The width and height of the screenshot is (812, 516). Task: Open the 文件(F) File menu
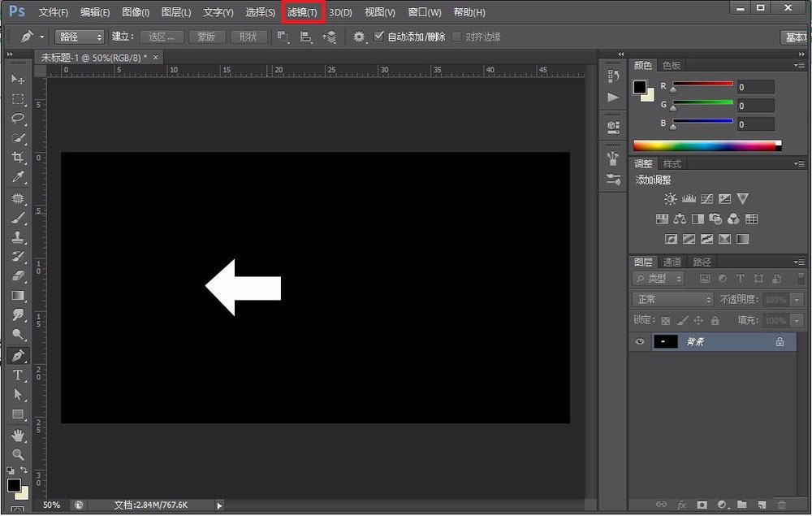click(54, 12)
